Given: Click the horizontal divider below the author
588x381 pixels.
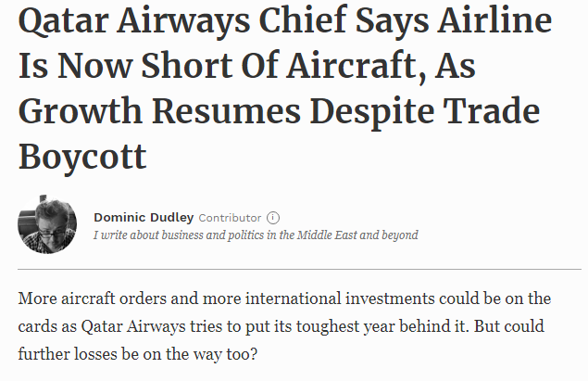Looking at the screenshot, I should coord(299,269).
